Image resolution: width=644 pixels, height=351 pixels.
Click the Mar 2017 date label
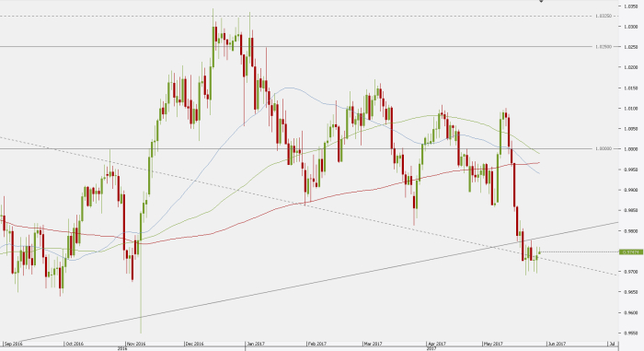[x=373, y=344]
